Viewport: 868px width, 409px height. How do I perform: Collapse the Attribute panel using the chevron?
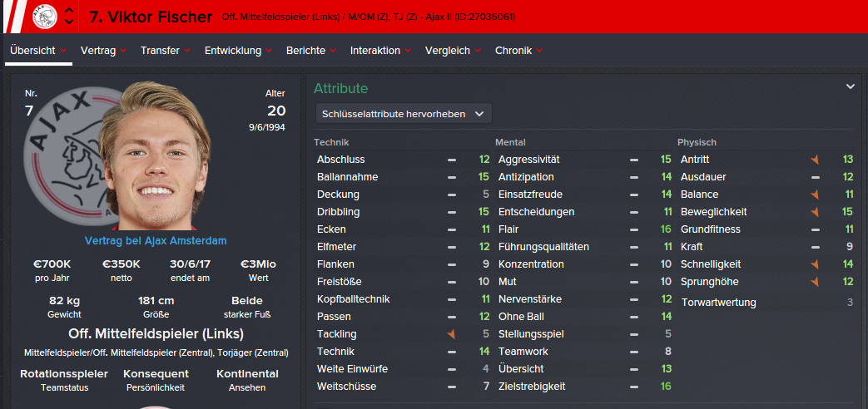click(x=851, y=86)
